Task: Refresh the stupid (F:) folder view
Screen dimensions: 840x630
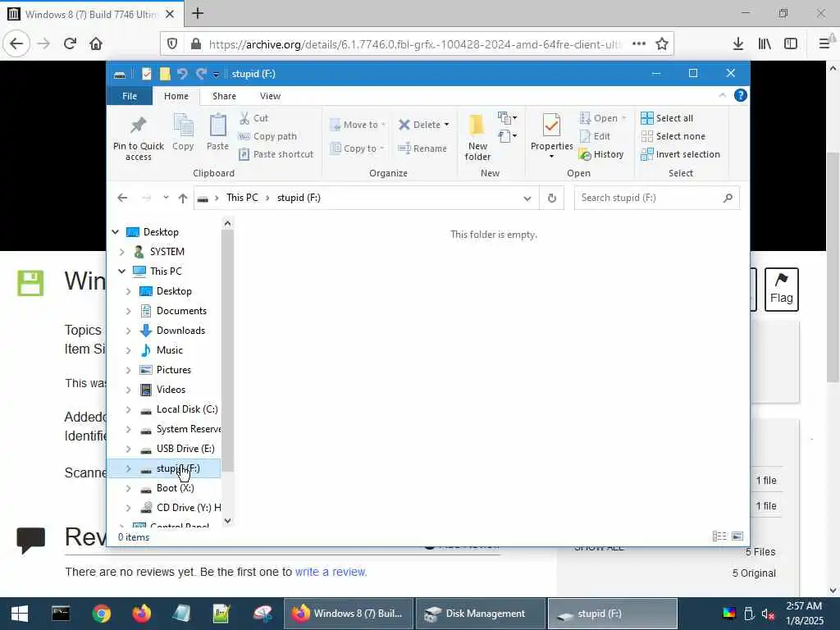Action: point(552,199)
